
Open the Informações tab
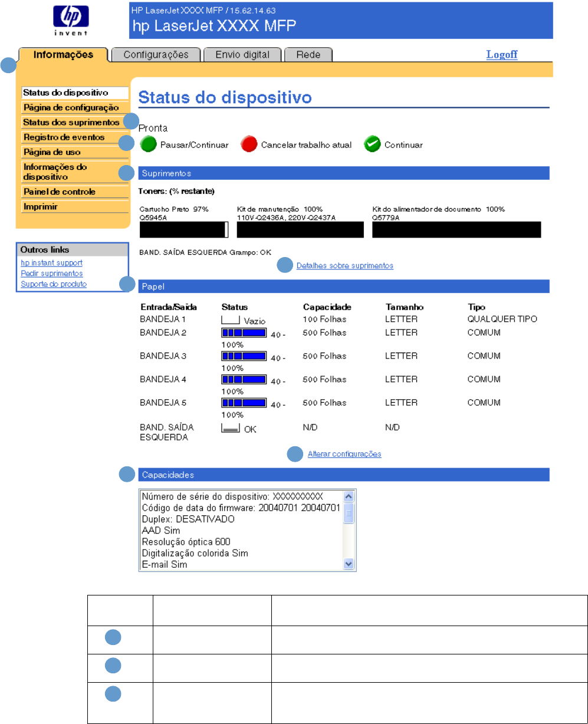(x=63, y=55)
